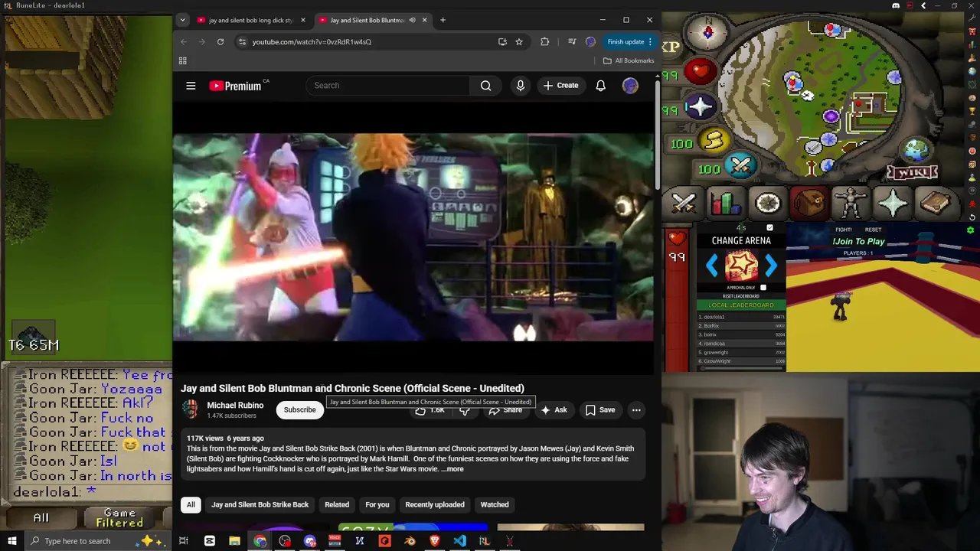This screenshot has height=551, width=980.
Task: Open the RuneLite combat options tab
Action: (684, 203)
